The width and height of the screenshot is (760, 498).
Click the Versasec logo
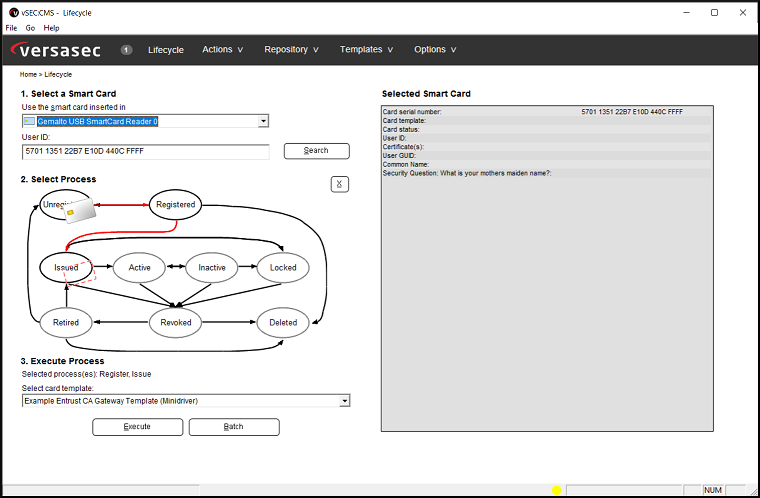tap(55, 49)
